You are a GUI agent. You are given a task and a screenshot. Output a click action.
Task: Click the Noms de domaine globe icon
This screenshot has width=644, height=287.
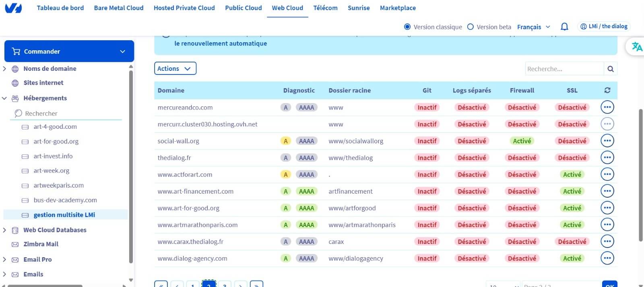(15, 69)
